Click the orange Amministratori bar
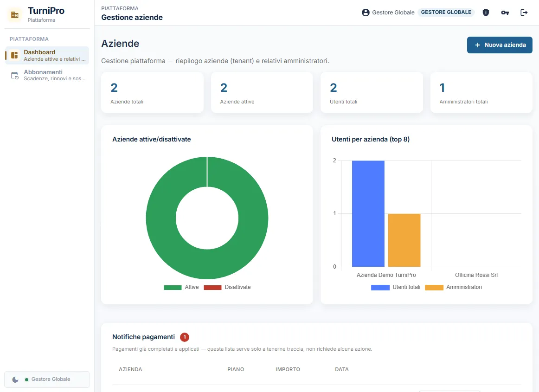The image size is (539, 392). [404, 240]
